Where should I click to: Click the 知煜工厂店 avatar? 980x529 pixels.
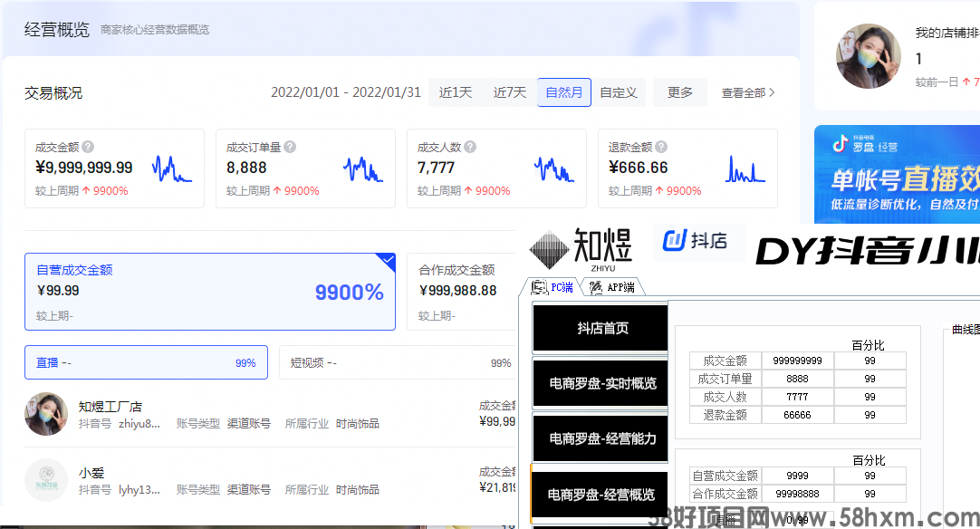[x=46, y=414]
